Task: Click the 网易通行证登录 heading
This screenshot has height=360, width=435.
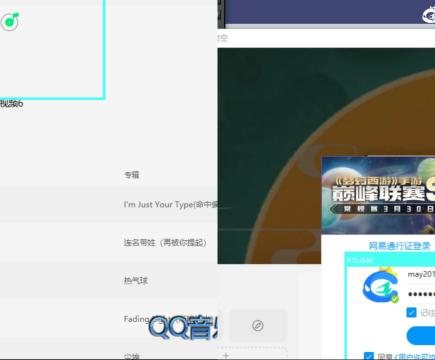Action: [x=399, y=246]
